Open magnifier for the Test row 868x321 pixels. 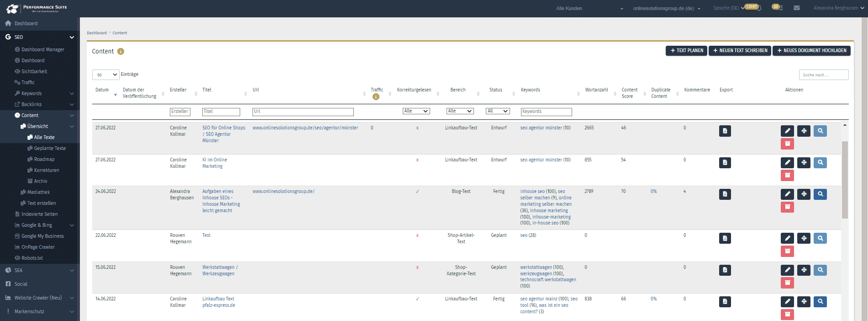click(x=821, y=238)
